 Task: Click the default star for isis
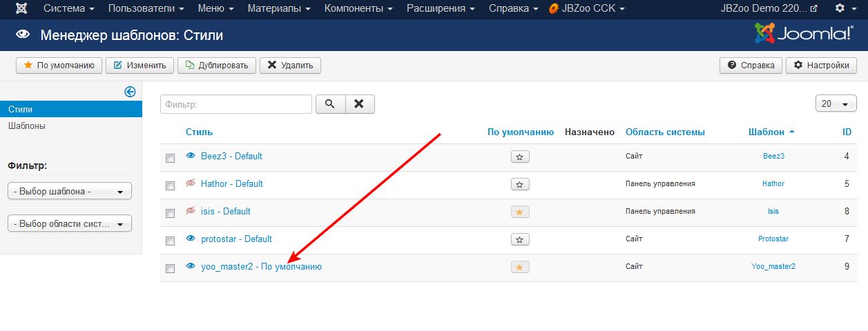[x=520, y=212]
